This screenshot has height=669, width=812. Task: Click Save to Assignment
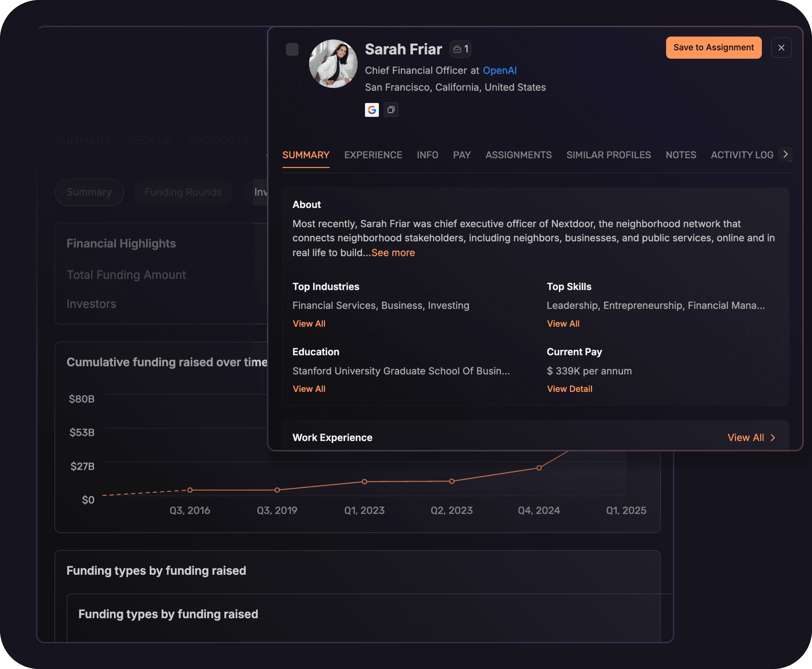713,48
